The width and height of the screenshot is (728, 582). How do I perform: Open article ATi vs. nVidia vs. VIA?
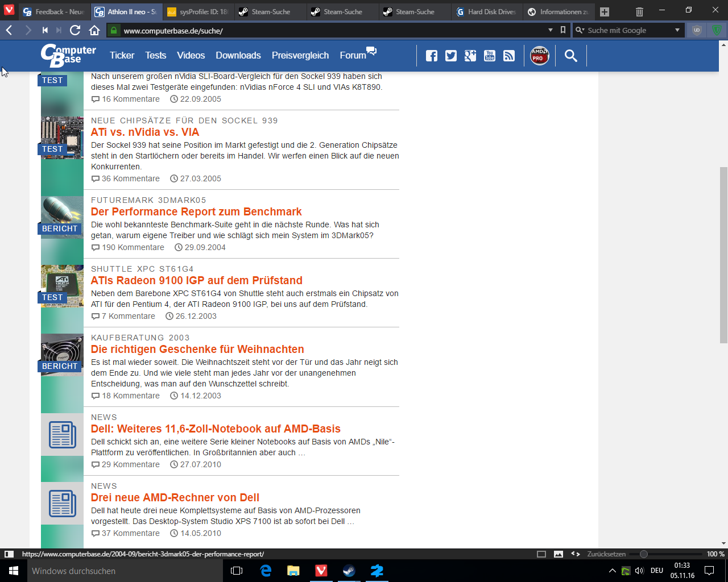click(145, 132)
